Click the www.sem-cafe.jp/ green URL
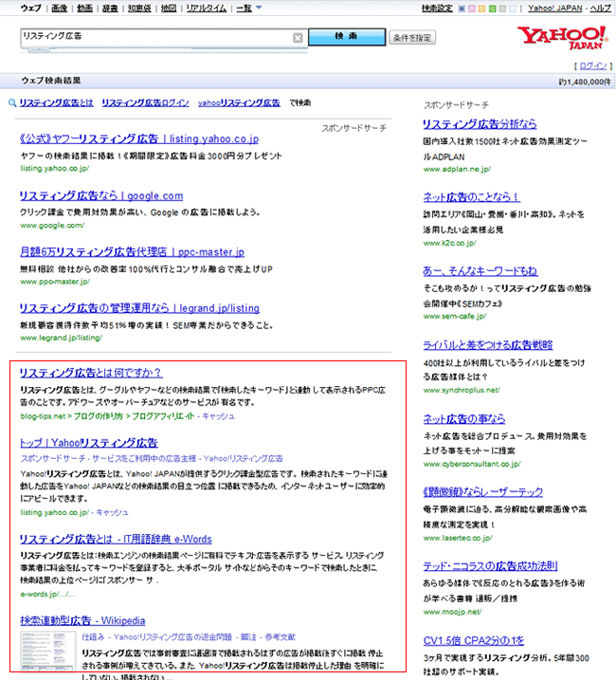Viewport: 616px width, 680px height. click(x=455, y=316)
